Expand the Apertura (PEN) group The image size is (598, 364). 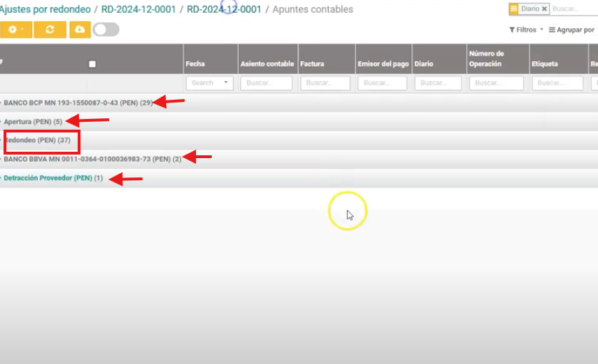(33, 122)
